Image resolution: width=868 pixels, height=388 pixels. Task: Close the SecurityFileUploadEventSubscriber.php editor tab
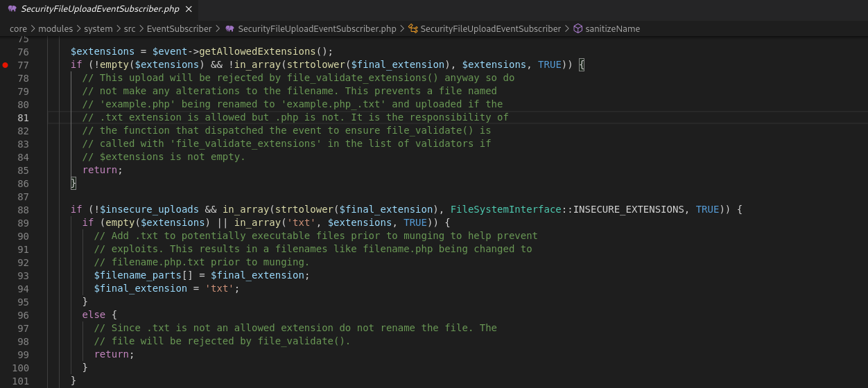coord(188,9)
